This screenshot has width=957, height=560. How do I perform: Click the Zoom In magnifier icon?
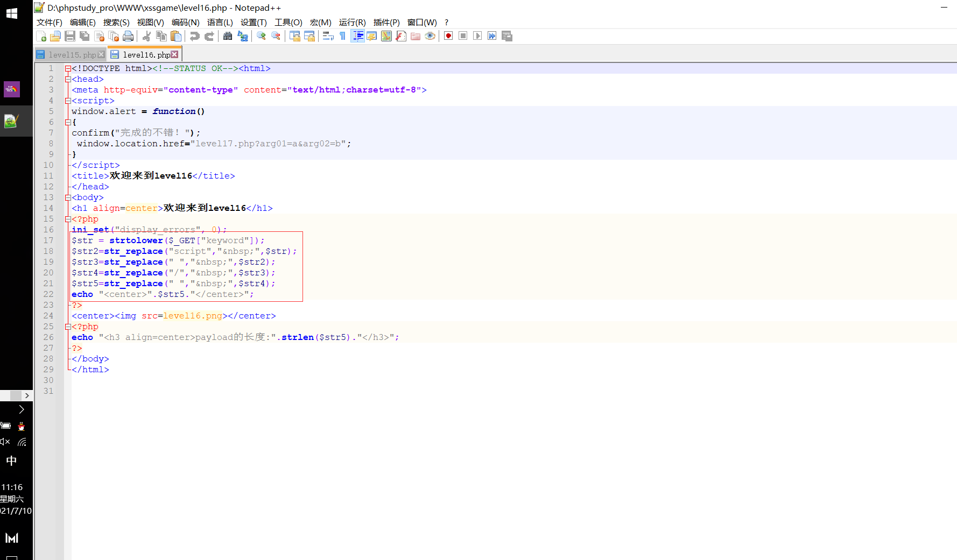(261, 36)
